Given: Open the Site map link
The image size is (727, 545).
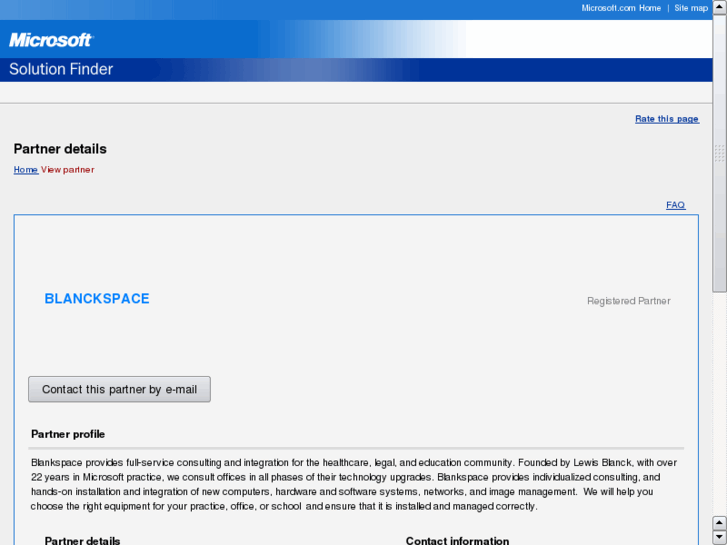Looking at the screenshot, I should [691, 8].
